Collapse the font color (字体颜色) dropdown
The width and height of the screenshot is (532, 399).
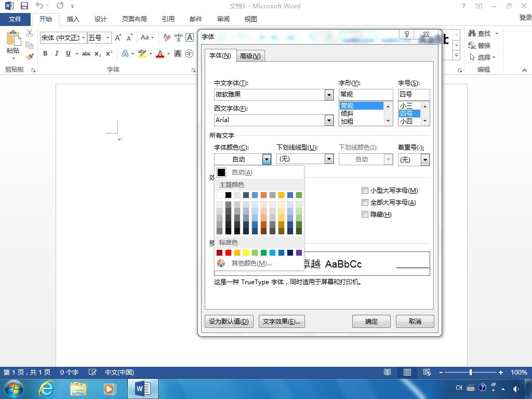pyautogui.click(x=267, y=159)
